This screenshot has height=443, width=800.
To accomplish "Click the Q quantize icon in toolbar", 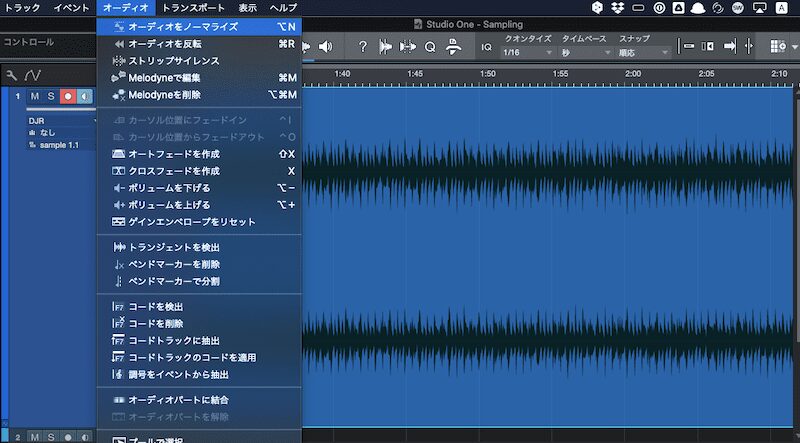I will coord(430,47).
